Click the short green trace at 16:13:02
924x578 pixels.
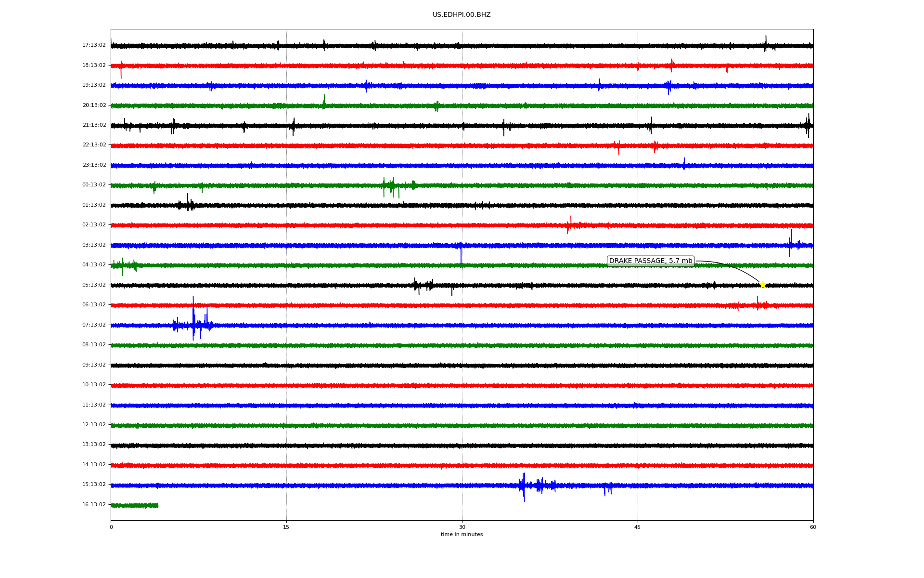point(135,505)
